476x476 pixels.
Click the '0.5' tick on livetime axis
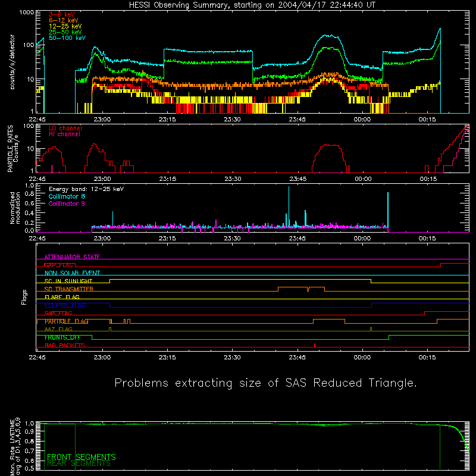click(x=29, y=468)
